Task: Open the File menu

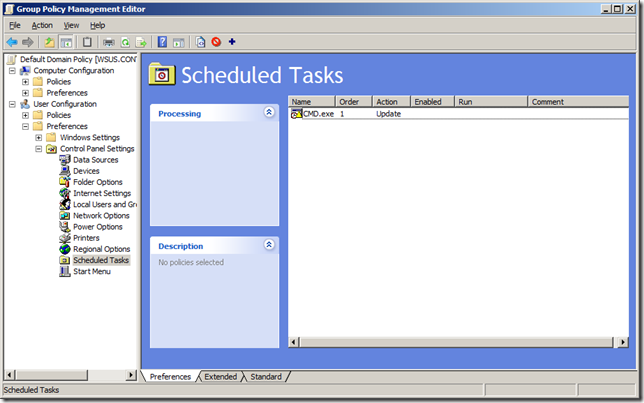Action: pyautogui.click(x=15, y=25)
